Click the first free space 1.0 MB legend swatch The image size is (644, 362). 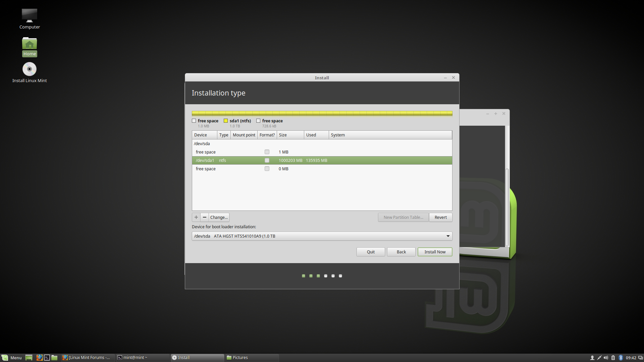pyautogui.click(x=194, y=121)
